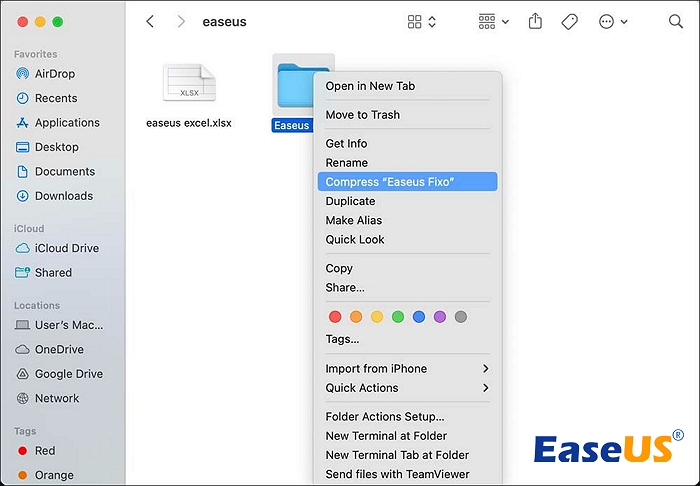Open Applications icon in sidebar
The image size is (700, 486).
(x=22, y=123)
